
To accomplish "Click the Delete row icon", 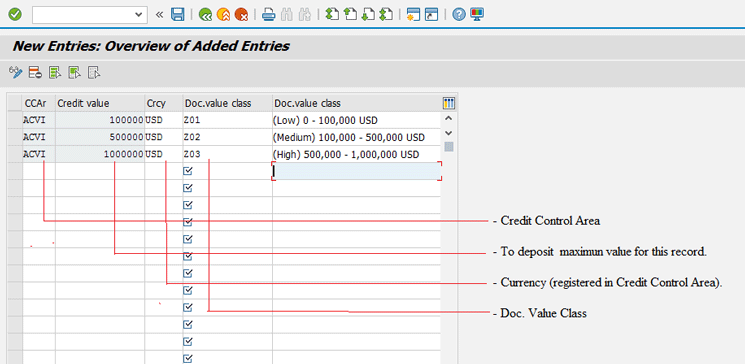I will 35,73.
